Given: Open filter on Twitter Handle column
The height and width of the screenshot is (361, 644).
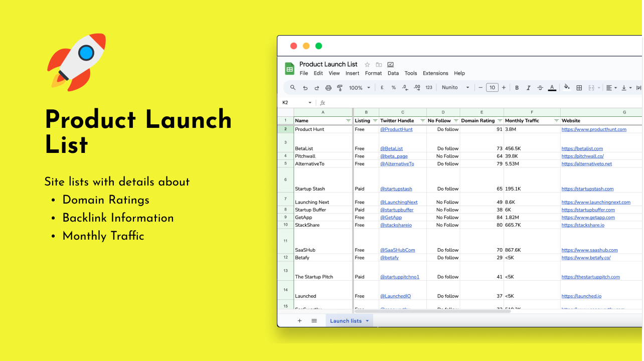Looking at the screenshot, I should (422, 121).
